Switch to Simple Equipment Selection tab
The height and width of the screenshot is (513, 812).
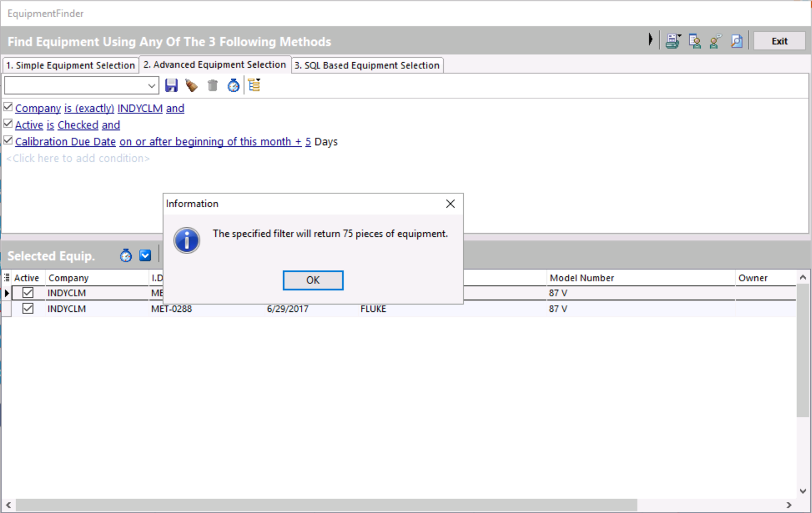click(x=71, y=65)
